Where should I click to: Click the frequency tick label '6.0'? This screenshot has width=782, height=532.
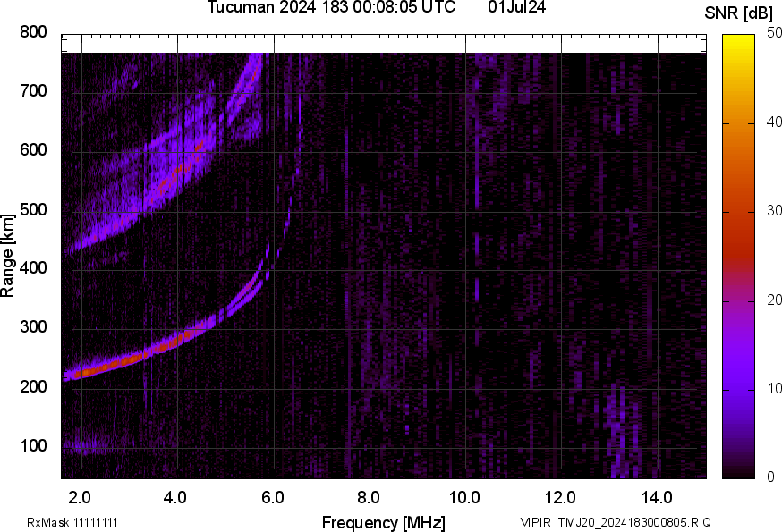[272, 498]
